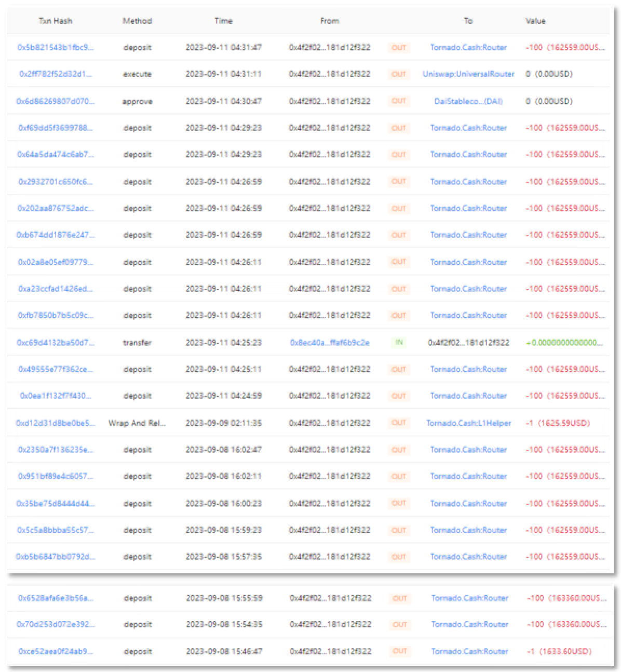The width and height of the screenshot is (621, 672).
Task: Select green value +0.0000000000000...
Action: pos(564,342)
